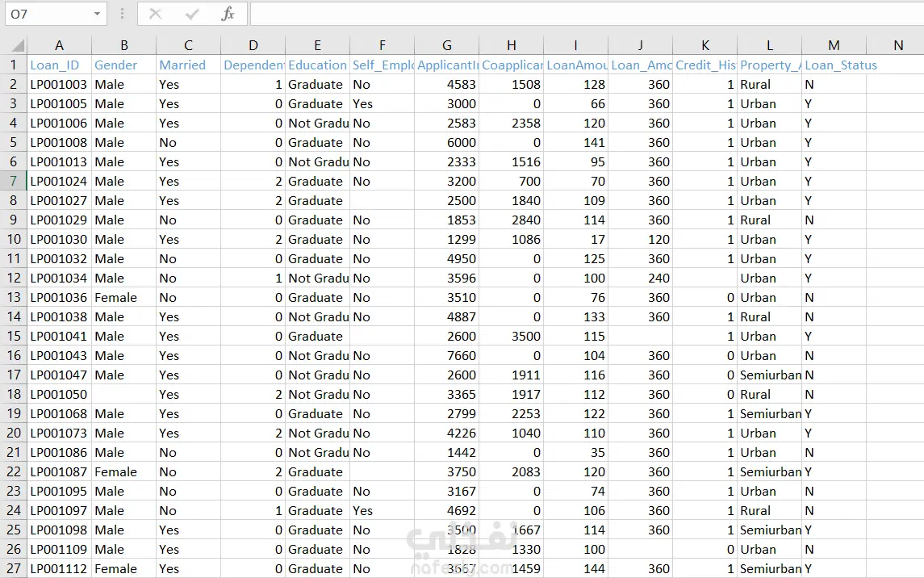Click coapplicant income value 2358
Screen dimensions: 924x578
tap(511, 124)
